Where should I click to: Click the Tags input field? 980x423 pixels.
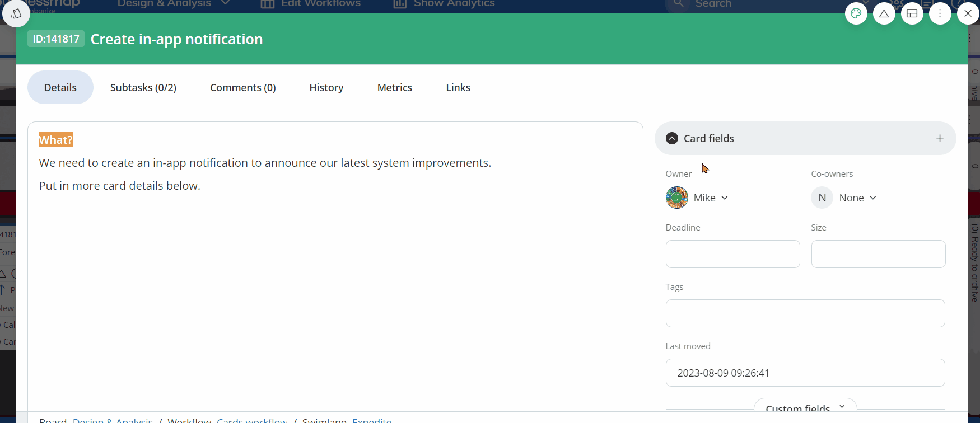[805, 313]
